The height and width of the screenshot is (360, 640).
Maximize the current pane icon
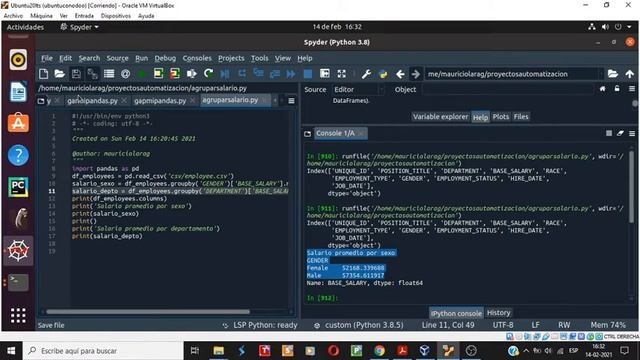pos(325,74)
